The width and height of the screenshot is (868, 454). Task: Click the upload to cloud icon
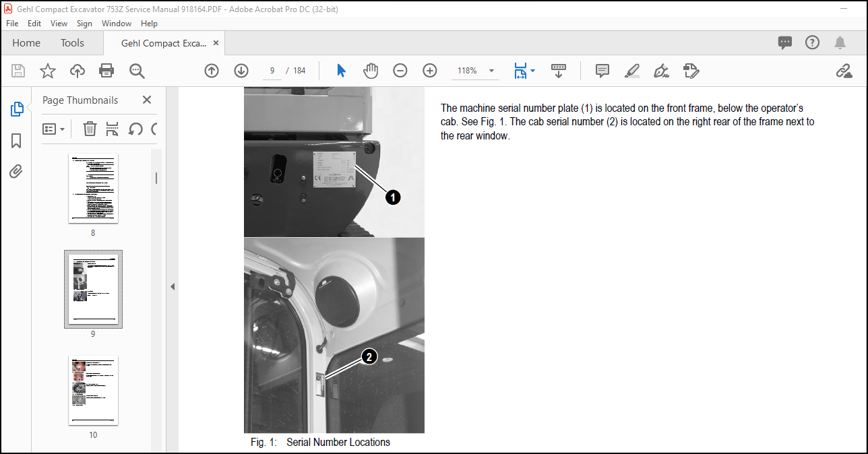point(77,71)
